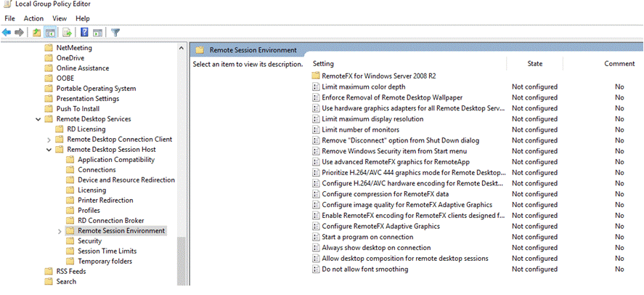This screenshot has width=644, height=295.
Task: Expand the Remote Desktop Connection Client node
Action: 49,140
